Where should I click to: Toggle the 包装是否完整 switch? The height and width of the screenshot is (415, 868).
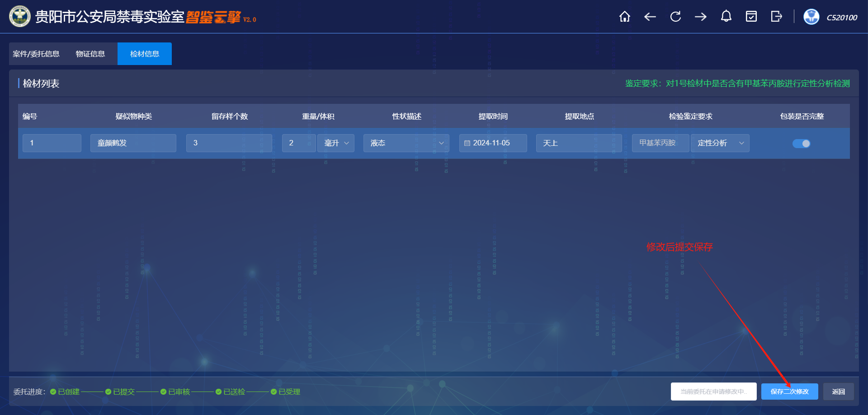tap(801, 144)
